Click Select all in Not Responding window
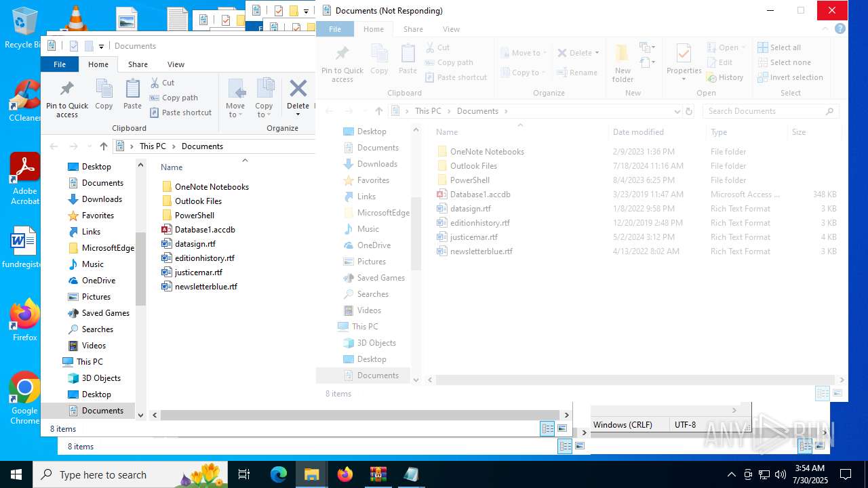Viewport: 868px width, 488px height. (x=779, y=47)
